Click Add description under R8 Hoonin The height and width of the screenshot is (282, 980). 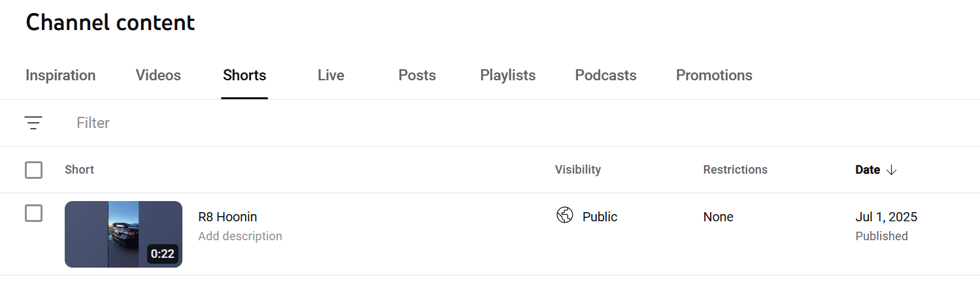point(240,236)
